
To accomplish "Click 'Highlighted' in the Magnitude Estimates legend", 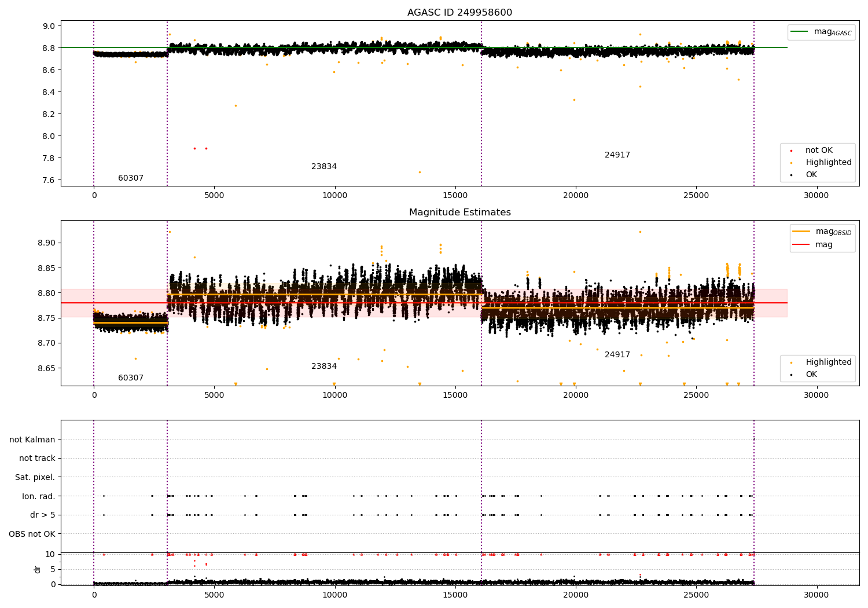I will (x=821, y=362).
